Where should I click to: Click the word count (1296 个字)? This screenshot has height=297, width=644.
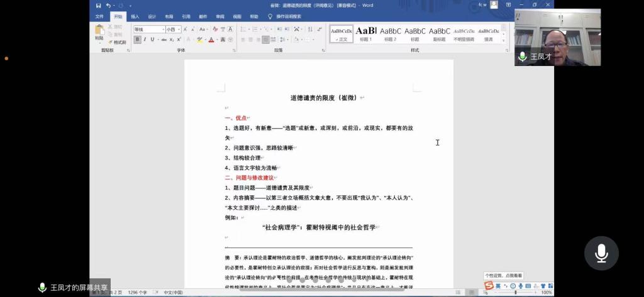click(x=137, y=293)
